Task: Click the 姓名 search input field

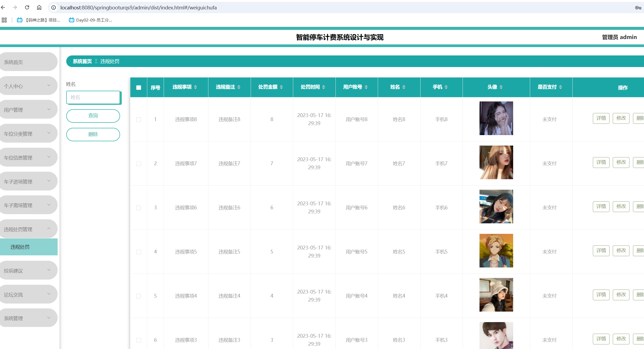Action: [x=93, y=97]
